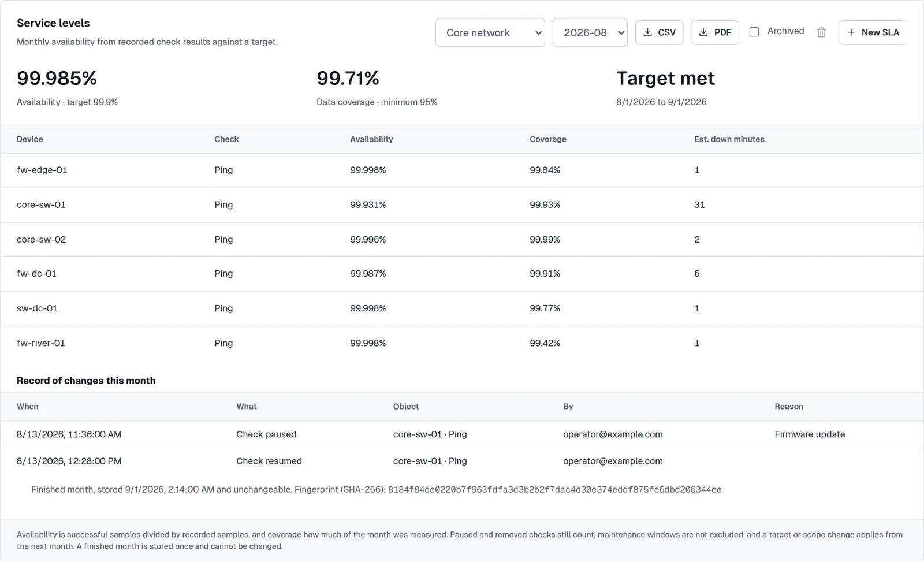This screenshot has height=562, width=924.
Task: Click the 99.71% data coverage figure
Action: point(348,78)
